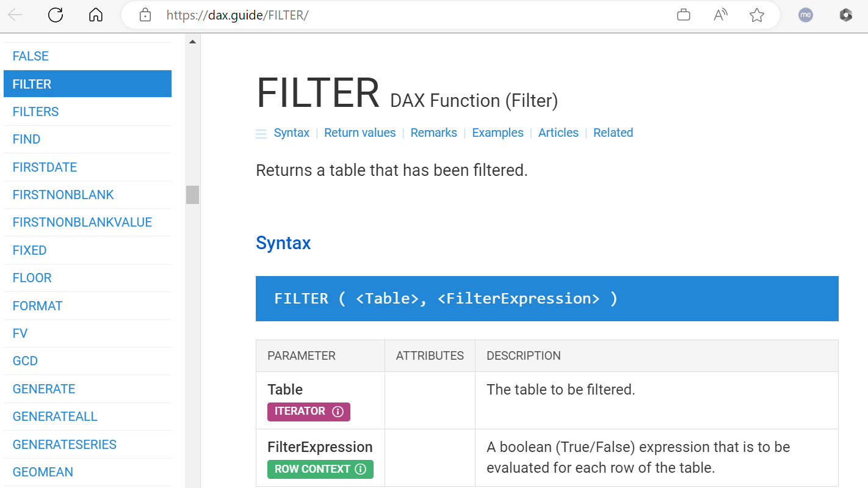
Task: Click the ITERATOR info icon
Action: point(338,412)
